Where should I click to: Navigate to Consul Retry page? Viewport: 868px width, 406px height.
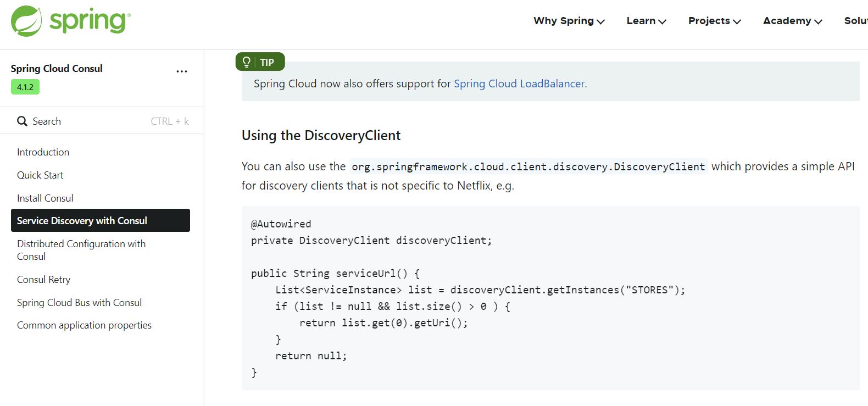click(x=43, y=280)
